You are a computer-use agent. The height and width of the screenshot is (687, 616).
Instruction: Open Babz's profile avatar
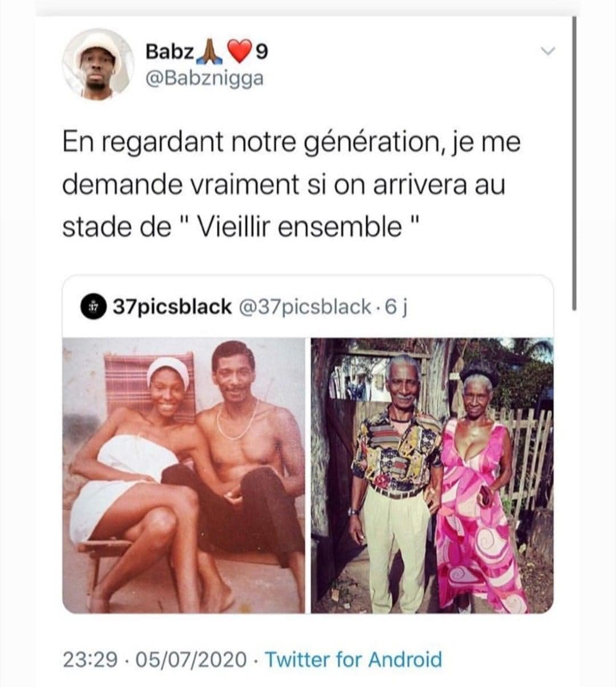[x=98, y=64]
